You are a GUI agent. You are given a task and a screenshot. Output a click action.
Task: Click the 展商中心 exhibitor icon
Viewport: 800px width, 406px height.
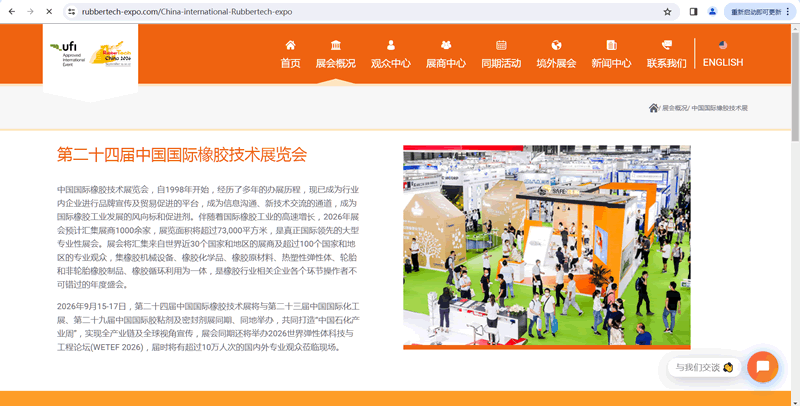[446, 45]
